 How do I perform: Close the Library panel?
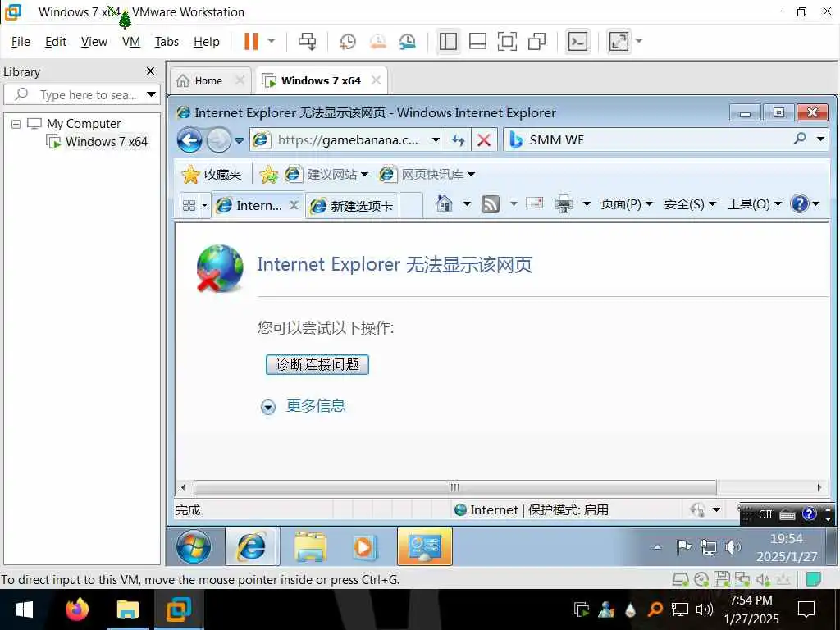pos(151,71)
